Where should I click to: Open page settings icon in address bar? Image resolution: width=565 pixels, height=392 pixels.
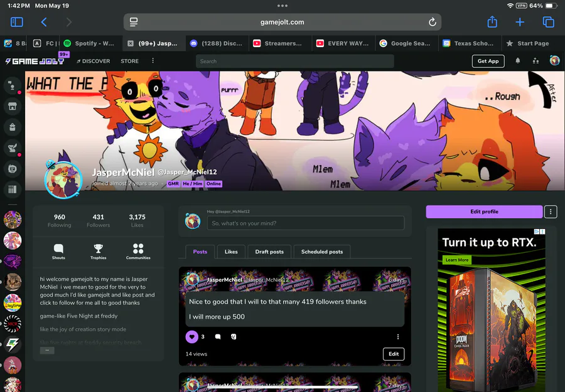pyautogui.click(x=134, y=22)
